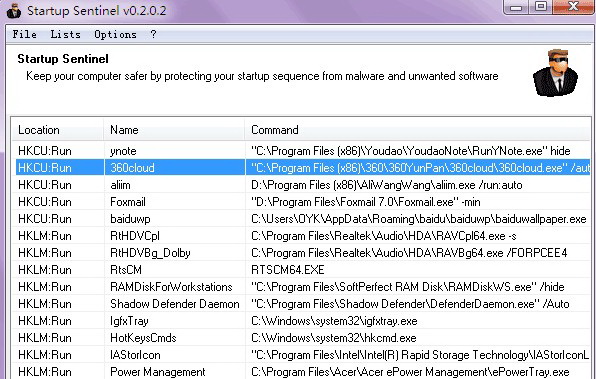This screenshot has width=596, height=379.
Task: Open the ? help menu
Action: pos(153,35)
